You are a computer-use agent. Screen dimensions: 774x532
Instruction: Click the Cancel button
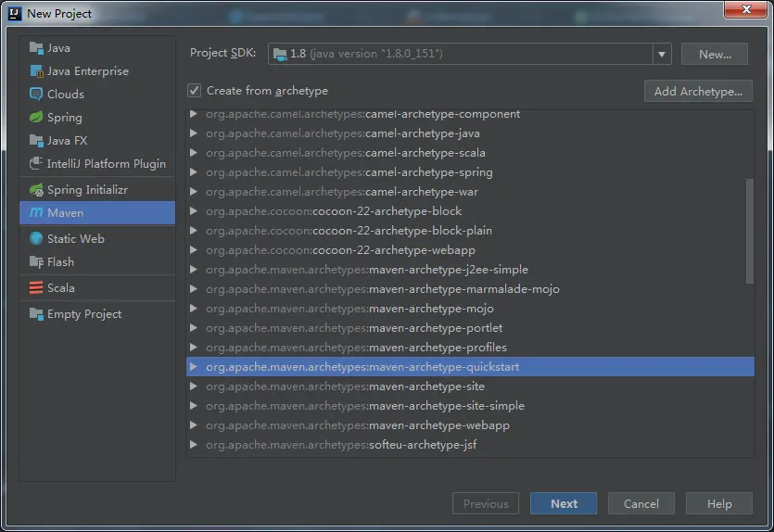(x=641, y=503)
